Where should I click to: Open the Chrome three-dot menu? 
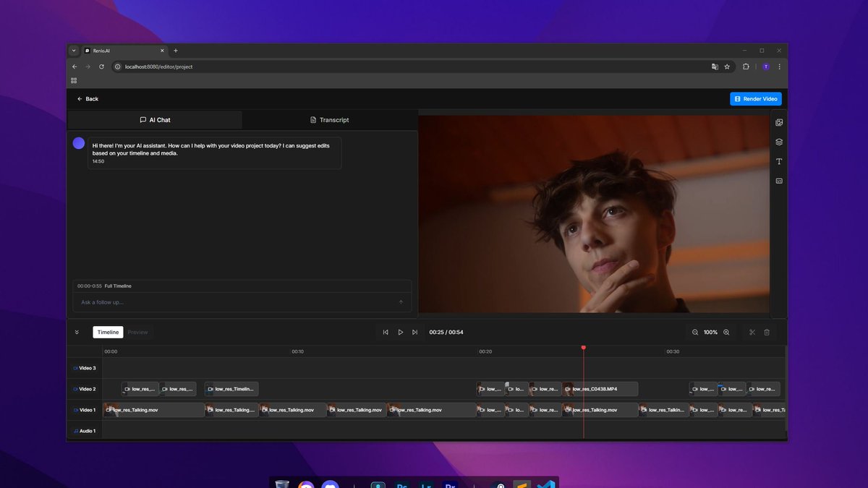point(779,67)
